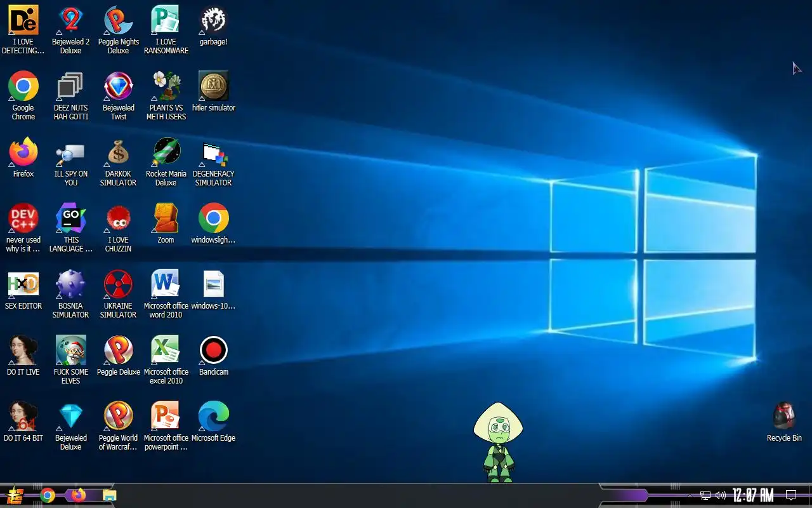Select Bejeweled Deluxe diamond icon
Screen dimensions: 812x508
pos(71,425)
